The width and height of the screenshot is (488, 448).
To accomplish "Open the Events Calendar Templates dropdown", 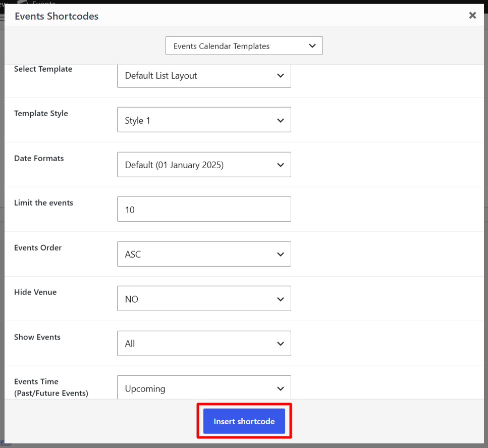I will pyautogui.click(x=244, y=46).
